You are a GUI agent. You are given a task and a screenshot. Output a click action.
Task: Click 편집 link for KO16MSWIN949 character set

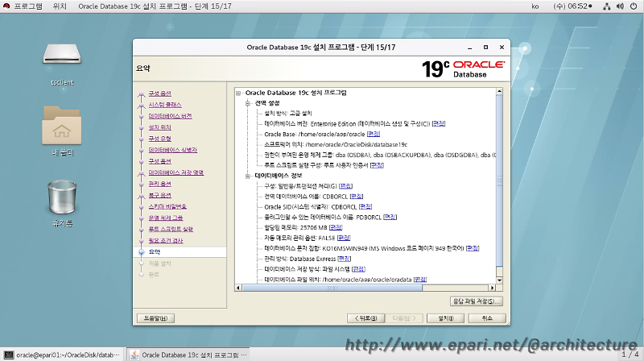[x=473, y=248]
